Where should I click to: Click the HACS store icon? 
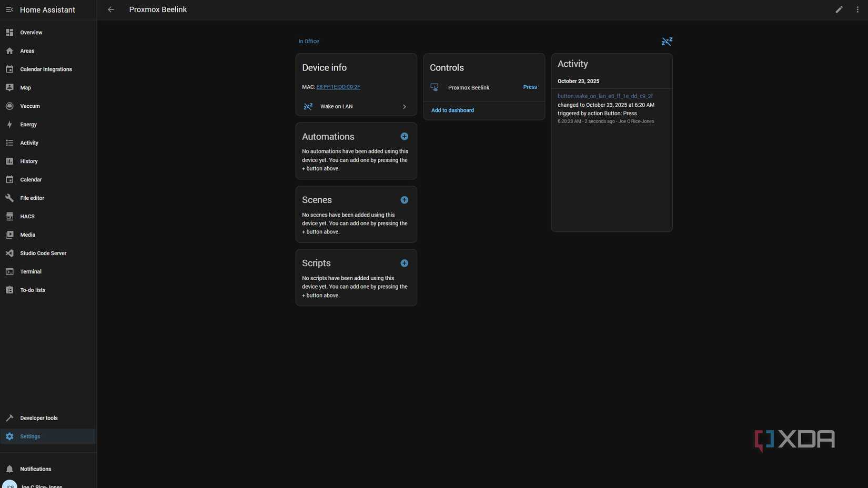point(9,217)
